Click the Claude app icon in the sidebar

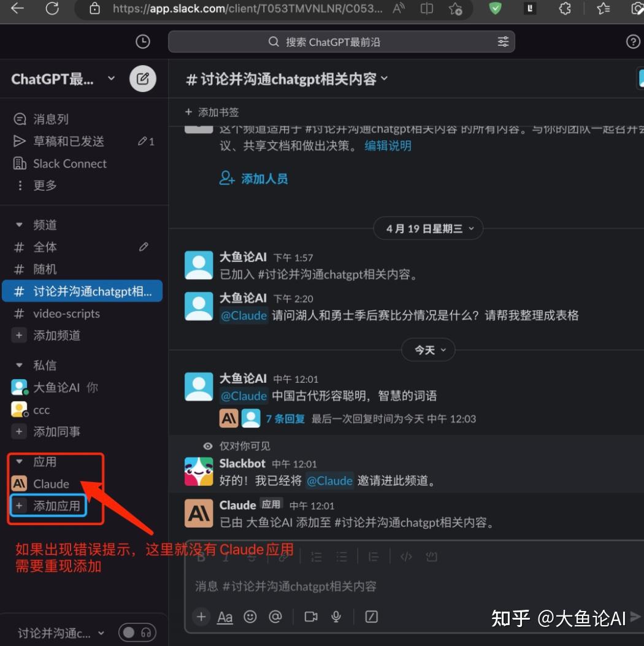tap(20, 483)
